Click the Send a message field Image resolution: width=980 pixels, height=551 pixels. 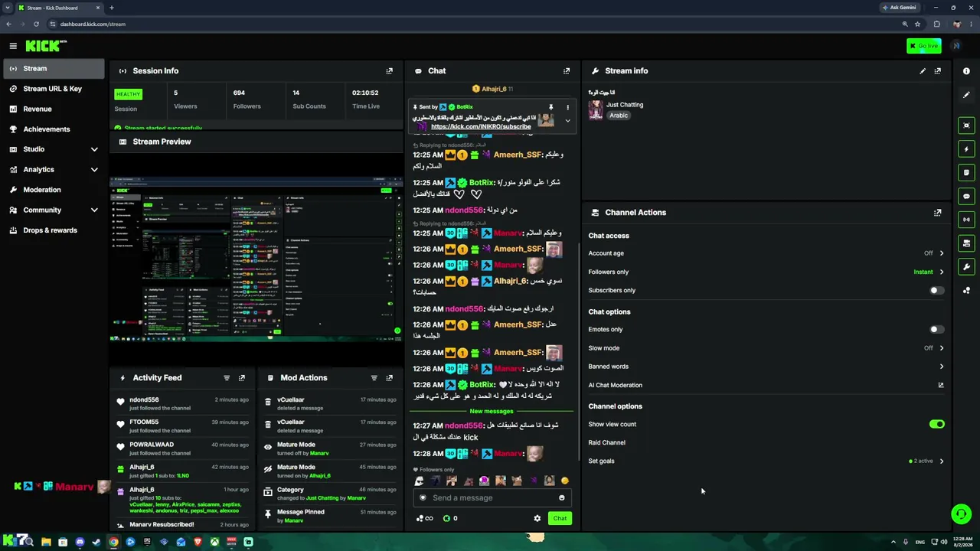(494, 498)
